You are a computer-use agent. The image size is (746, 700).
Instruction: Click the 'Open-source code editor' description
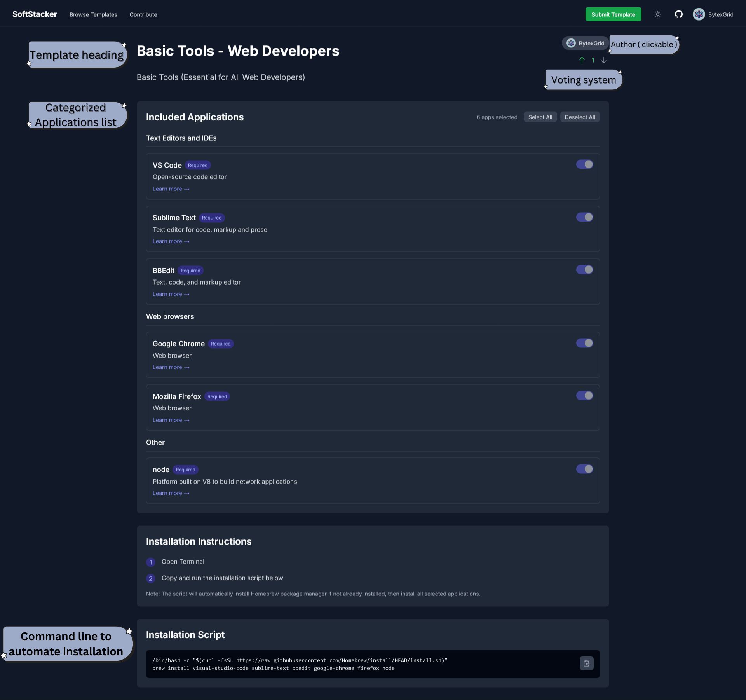pyautogui.click(x=190, y=177)
